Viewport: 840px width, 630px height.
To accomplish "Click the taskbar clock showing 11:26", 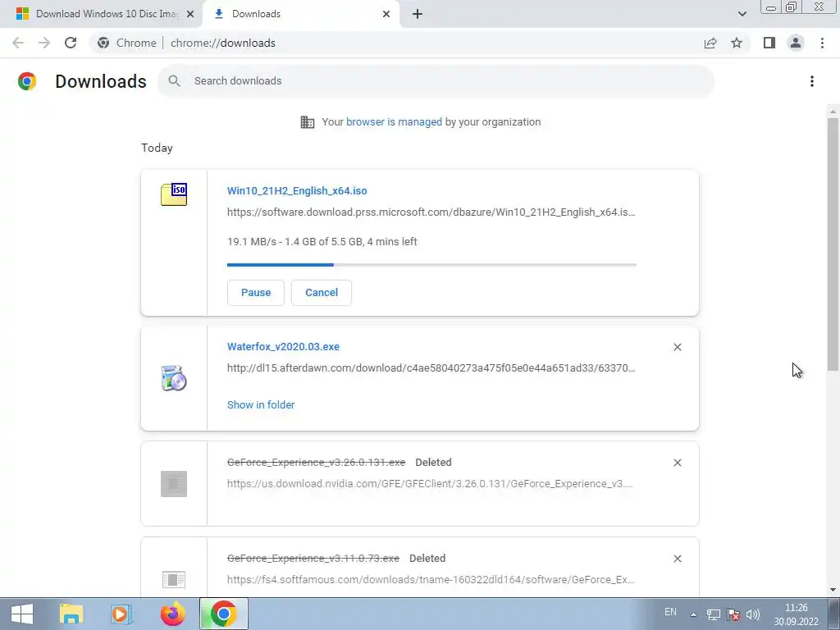I will point(796,614).
